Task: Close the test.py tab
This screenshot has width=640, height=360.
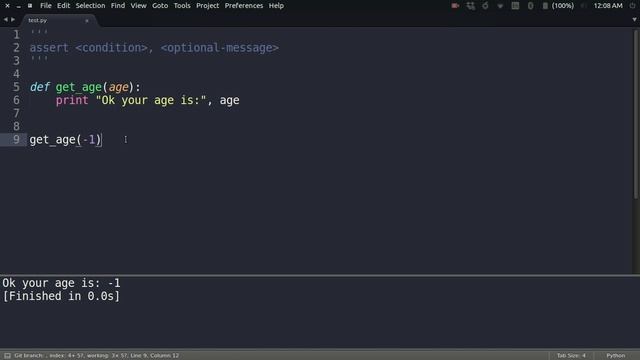Action: click(x=87, y=20)
